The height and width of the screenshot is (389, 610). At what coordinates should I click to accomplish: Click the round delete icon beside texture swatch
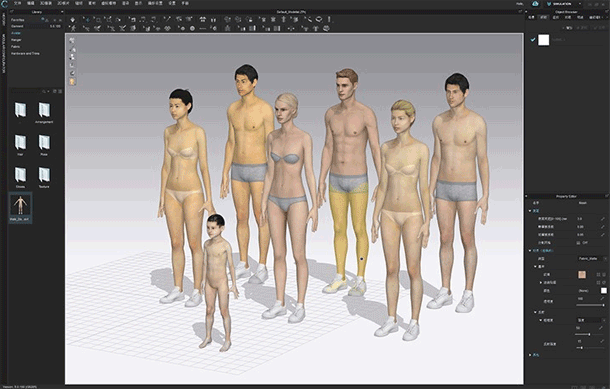[604, 275]
